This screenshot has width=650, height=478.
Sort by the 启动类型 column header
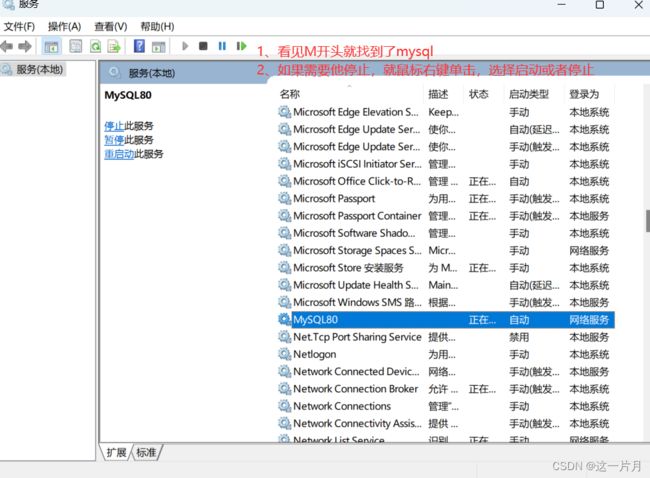[x=534, y=94]
